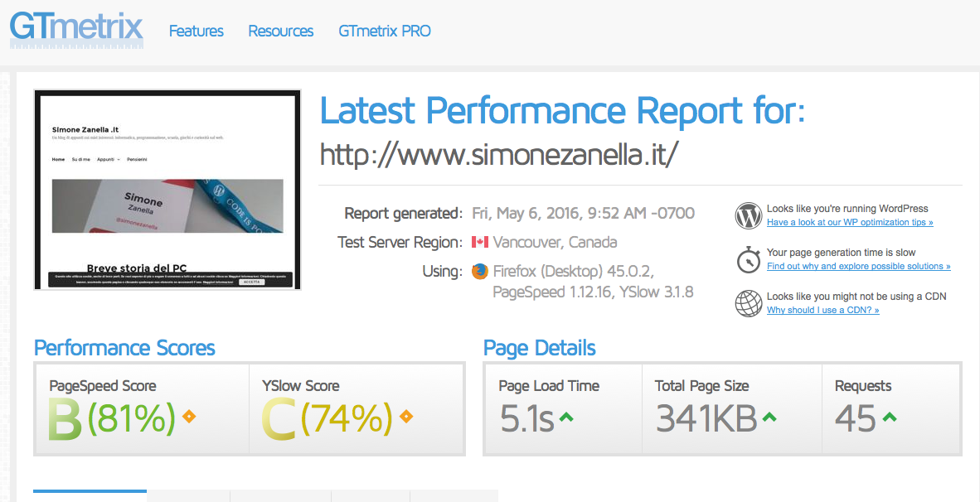The width and height of the screenshot is (980, 502).
Task: Click the green arrow next to 341KB
Action: click(x=769, y=417)
